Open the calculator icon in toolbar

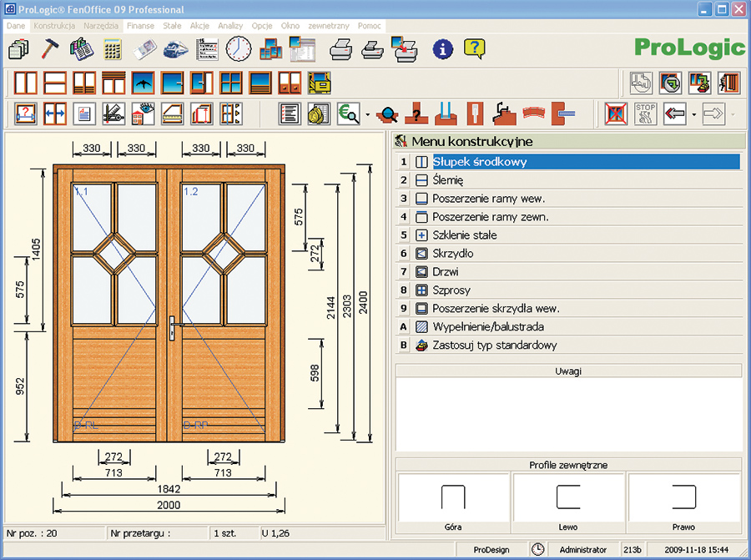pos(113,48)
